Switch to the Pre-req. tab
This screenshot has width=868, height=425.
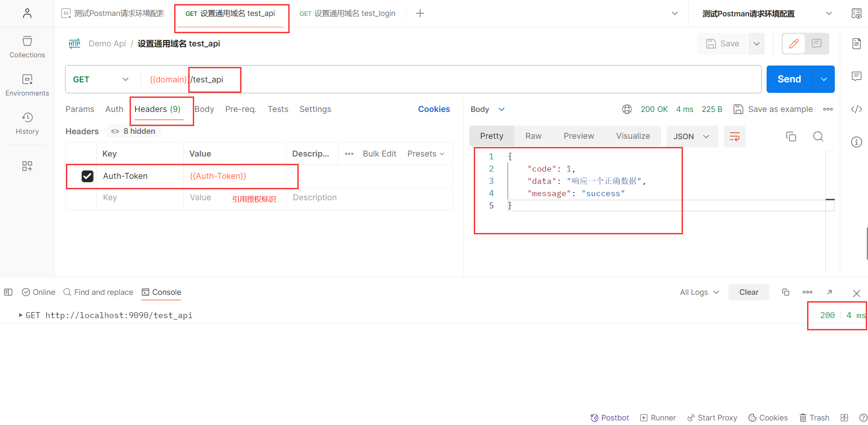[x=241, y=109]
